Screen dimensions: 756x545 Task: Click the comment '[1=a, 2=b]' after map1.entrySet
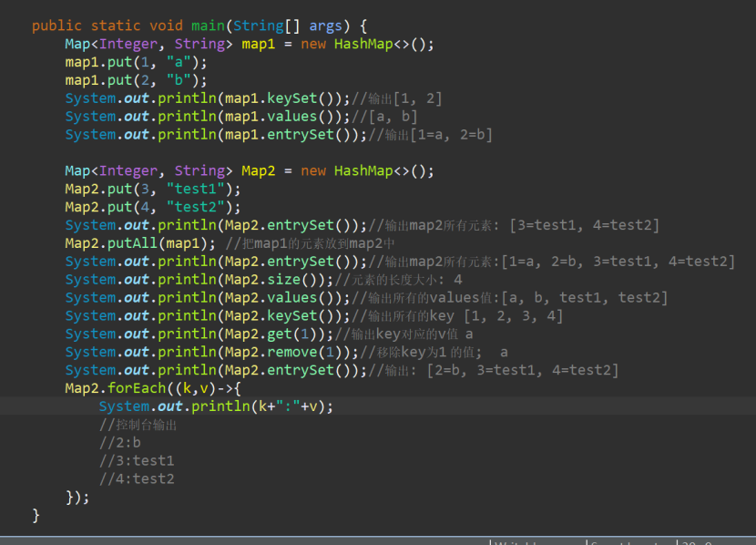coord(451,135)
